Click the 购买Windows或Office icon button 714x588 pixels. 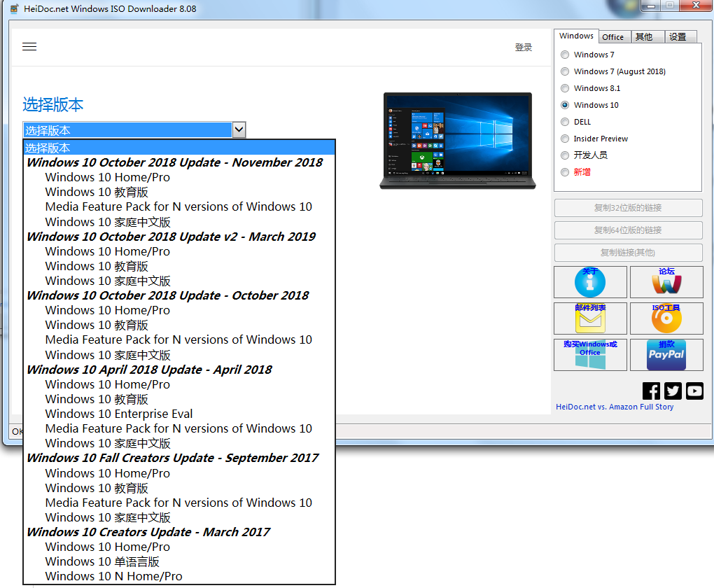click(590, 355)
